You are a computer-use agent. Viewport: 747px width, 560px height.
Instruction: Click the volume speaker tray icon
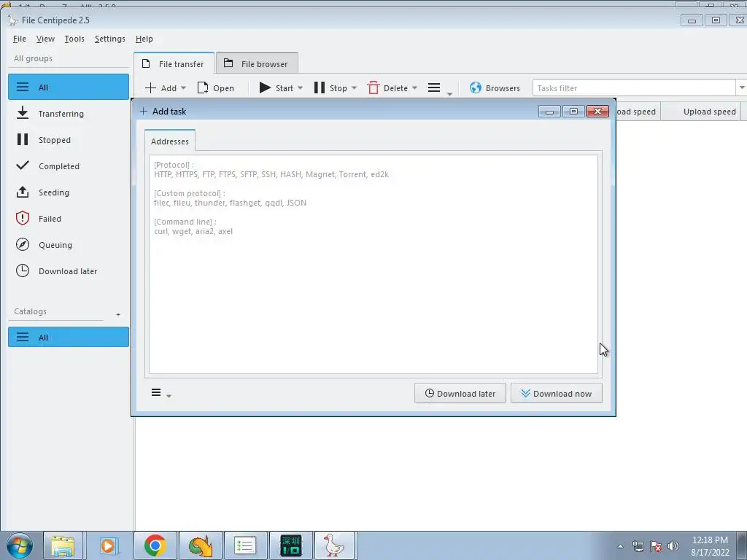pyautogui.click(x=673, y=546)
